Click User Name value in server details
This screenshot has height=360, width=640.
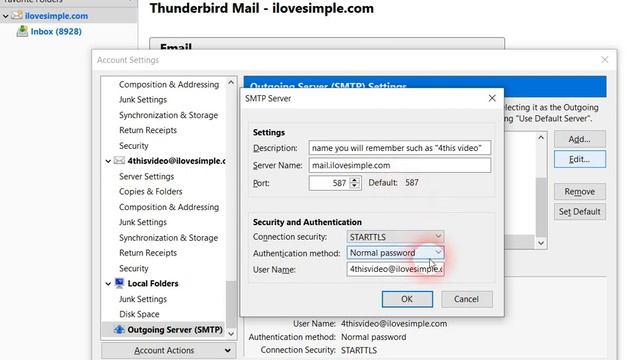(394, 323)
